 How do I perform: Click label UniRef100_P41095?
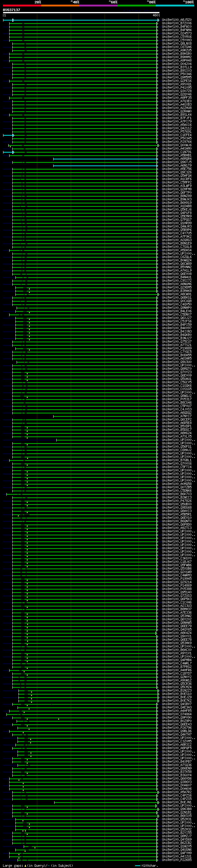(177, 88)
